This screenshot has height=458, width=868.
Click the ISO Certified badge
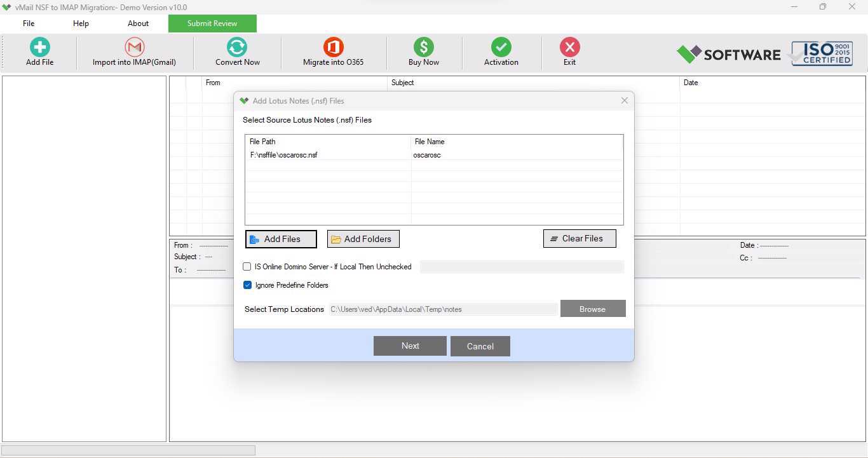click(x=822, y=53)
